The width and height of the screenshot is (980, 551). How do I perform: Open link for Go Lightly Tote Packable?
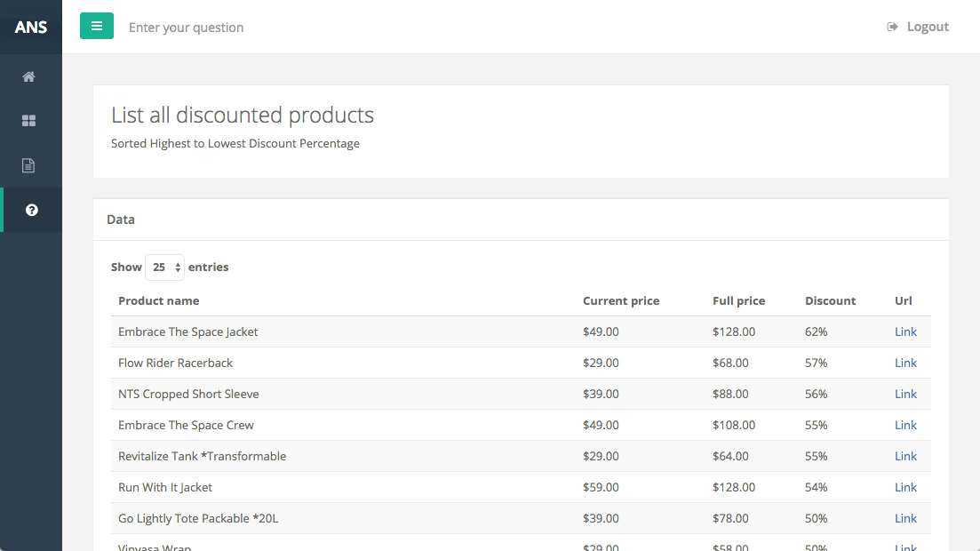[x=905, y=518]
